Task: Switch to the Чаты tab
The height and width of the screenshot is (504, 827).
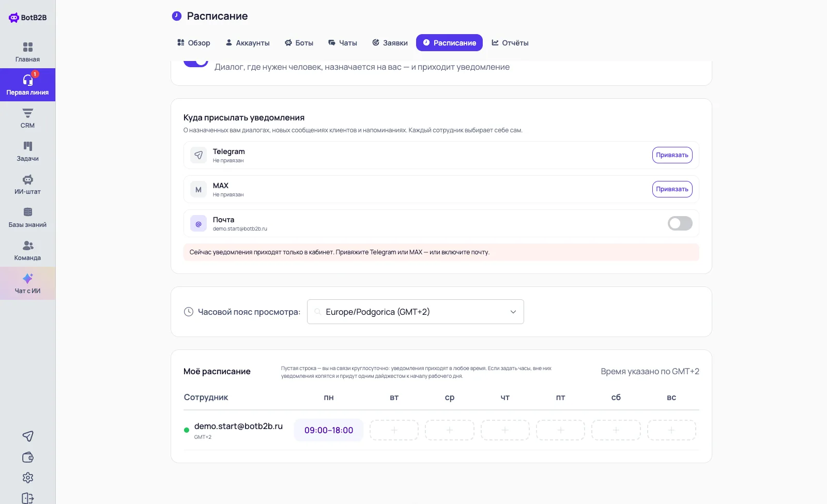Action: (343, 43)
